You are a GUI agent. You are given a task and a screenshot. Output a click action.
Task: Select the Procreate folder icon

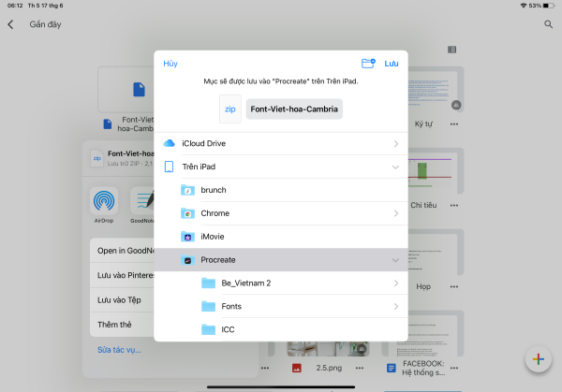187,260
